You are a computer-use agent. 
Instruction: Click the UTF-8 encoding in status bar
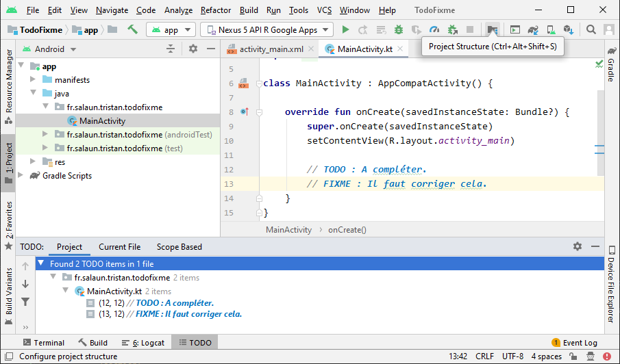(x=512, y=356)
